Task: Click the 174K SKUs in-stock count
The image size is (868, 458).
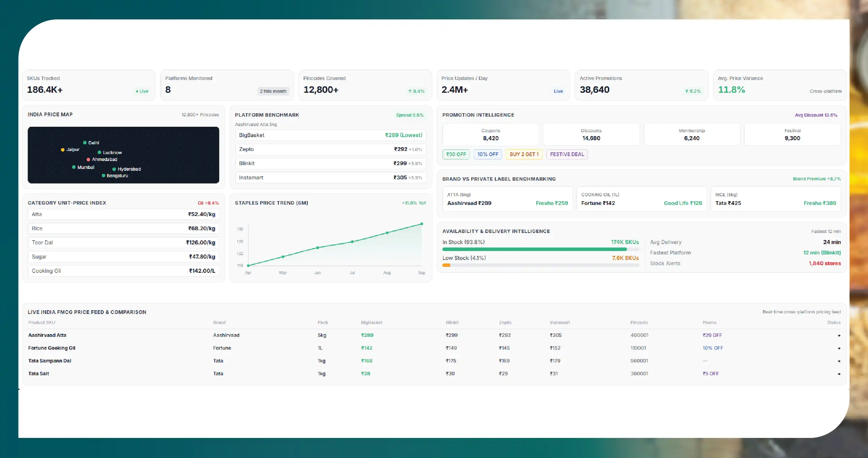Action: click(x=625, y=242)
